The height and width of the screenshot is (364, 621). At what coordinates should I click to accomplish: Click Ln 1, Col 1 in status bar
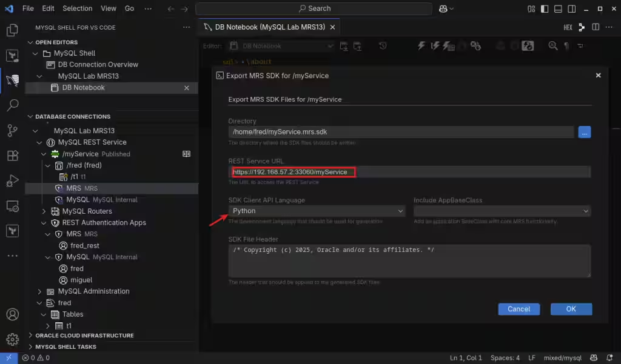tap(466, 358)
